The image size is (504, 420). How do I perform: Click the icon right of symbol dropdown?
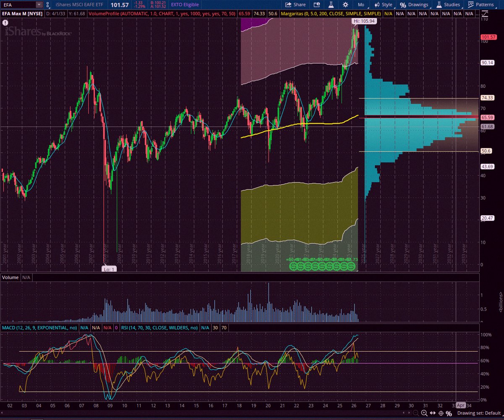(49, 5)
